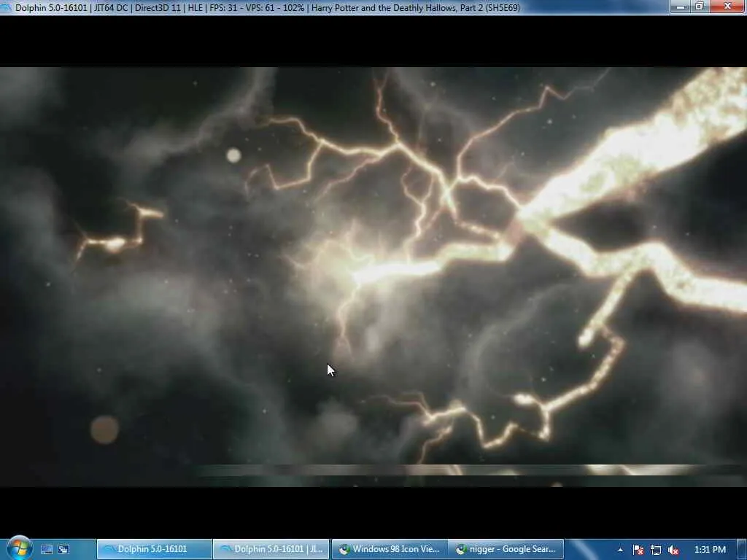Open the Windows 98 Icon Vie... taskbar window

pyautogui.click(x=390, y=549)
